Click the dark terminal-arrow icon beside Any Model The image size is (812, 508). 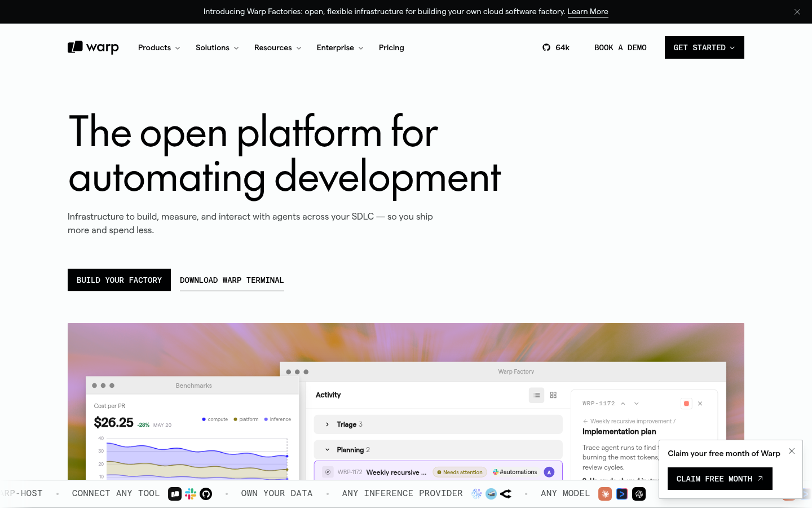[x=622, y=494]
